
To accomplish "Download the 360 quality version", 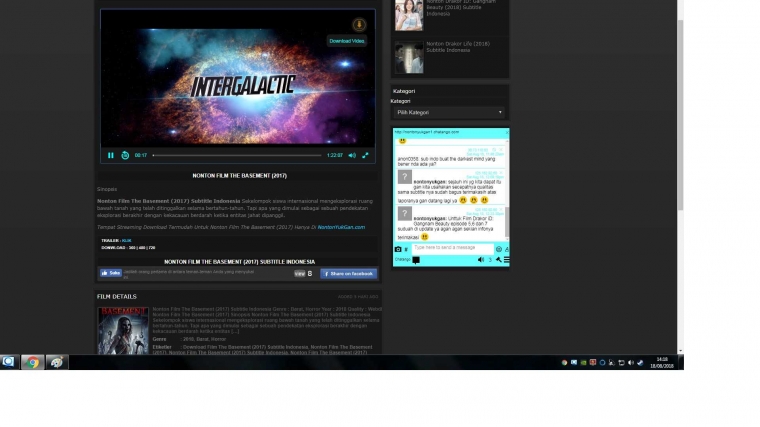I will coord(132,248).
